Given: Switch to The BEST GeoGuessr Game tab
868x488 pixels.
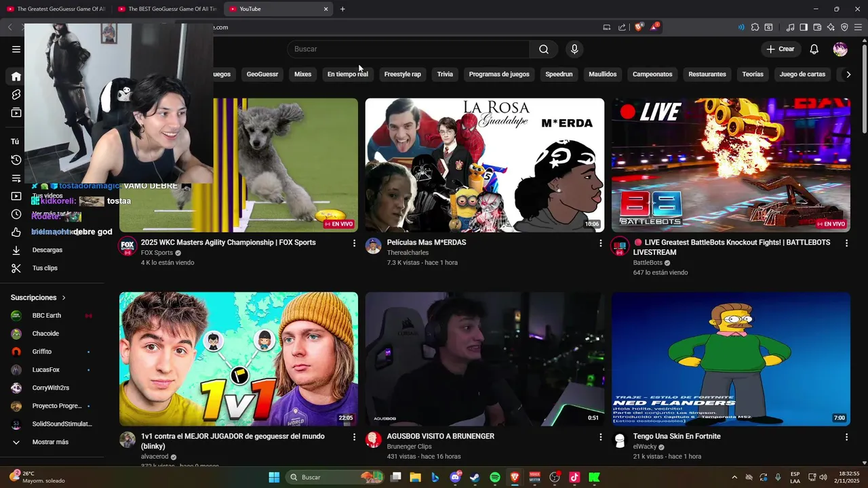Looking at the screenshot, I should click(x=167, y=9).
